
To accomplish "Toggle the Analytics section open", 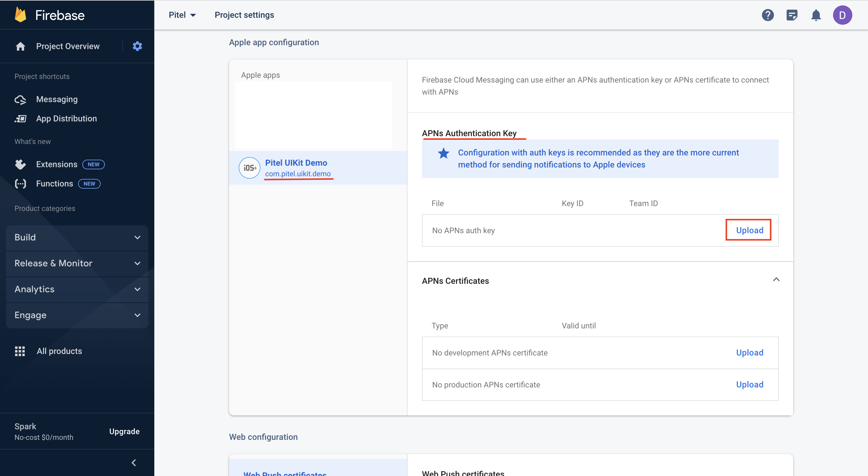I will pyautogui.click(x=77, y=288).
